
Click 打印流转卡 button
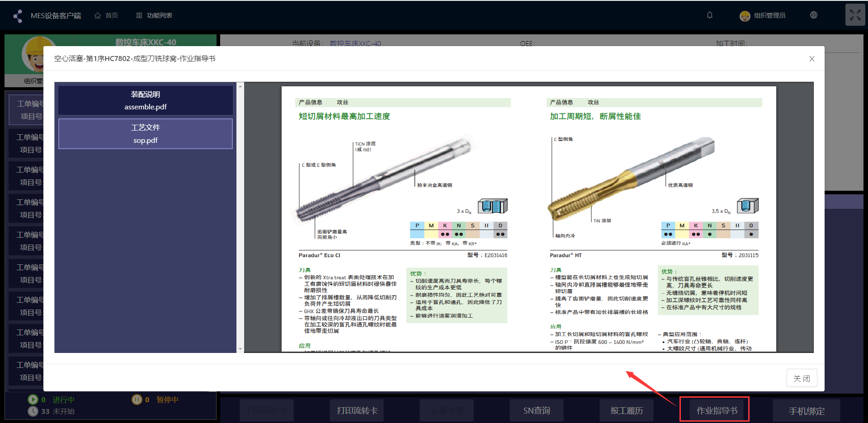pyautogui.click(x=357, y=410)
